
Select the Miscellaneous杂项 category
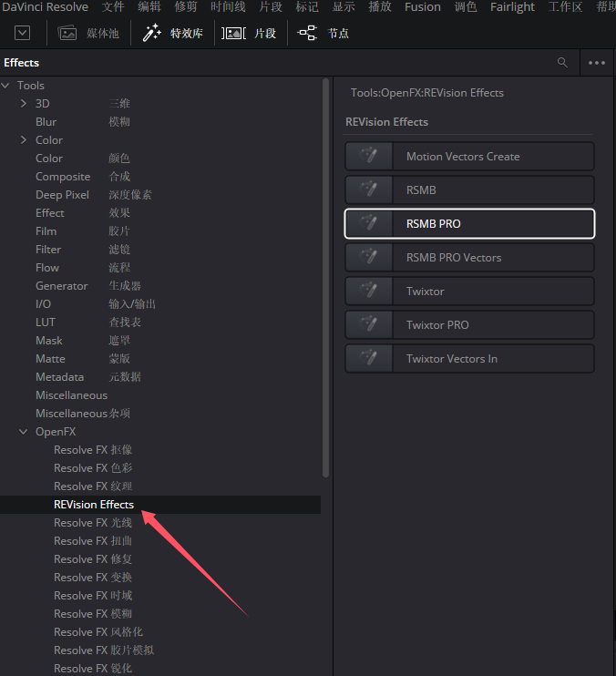pos(83,414)
